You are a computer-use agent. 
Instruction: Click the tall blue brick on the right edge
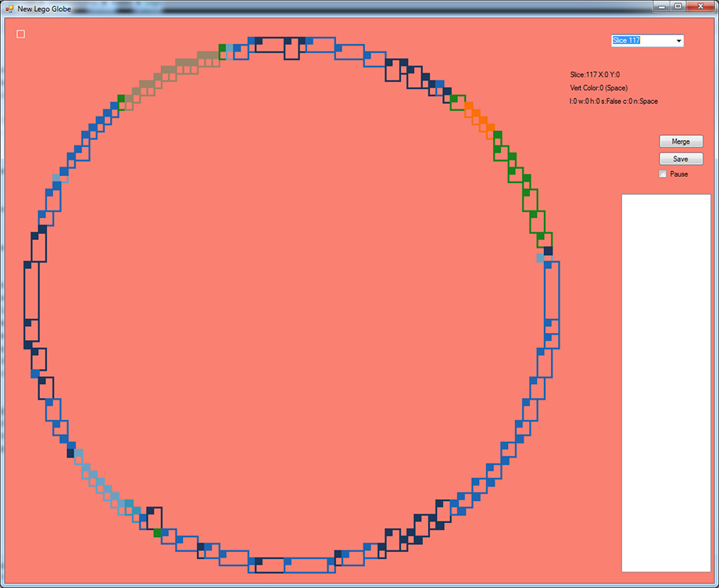pos(552,289)
